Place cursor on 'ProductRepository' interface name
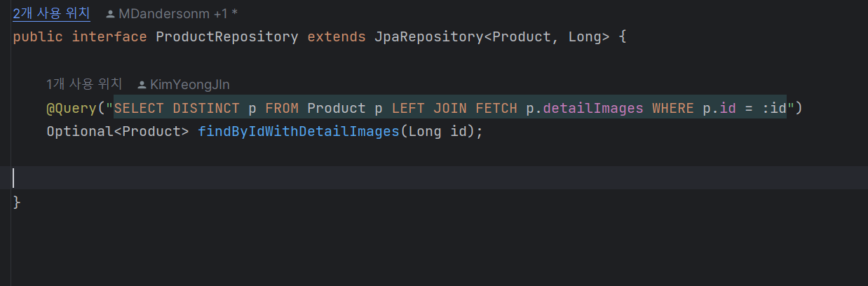The image size is (868, 286). tap(227, 37)
